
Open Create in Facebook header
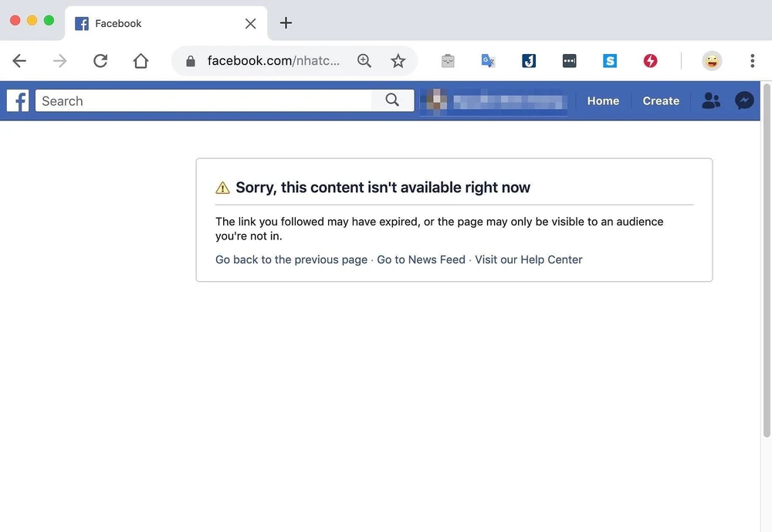pos(661,101)
